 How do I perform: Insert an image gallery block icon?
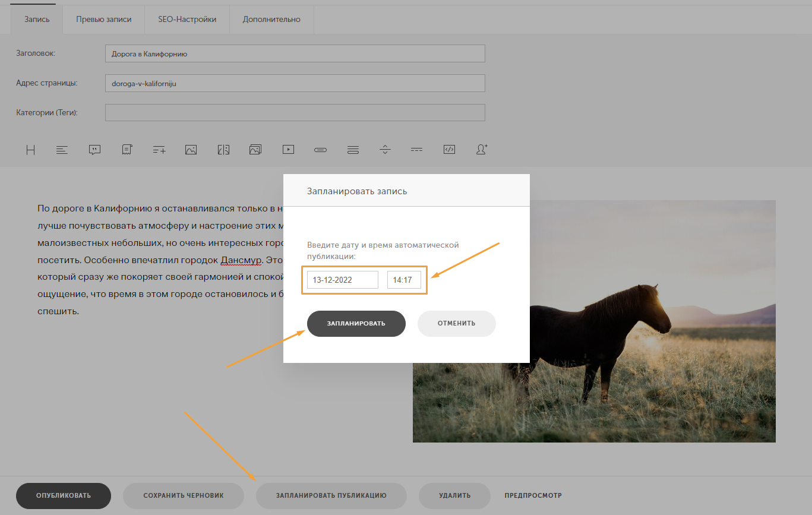click(255, 150)
